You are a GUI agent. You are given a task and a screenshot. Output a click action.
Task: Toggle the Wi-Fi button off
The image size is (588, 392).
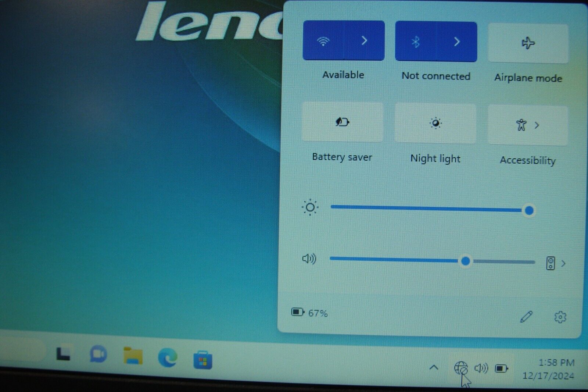323,41
